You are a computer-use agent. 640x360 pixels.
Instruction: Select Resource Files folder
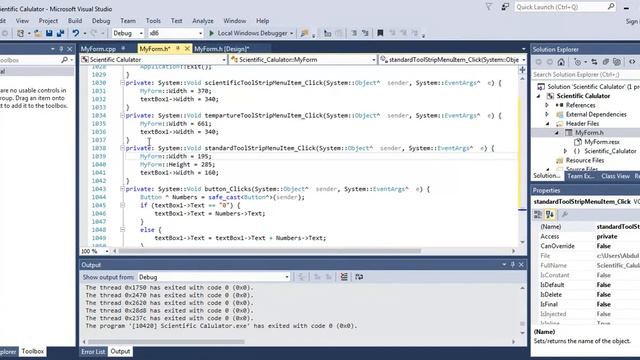pos(584,160)
